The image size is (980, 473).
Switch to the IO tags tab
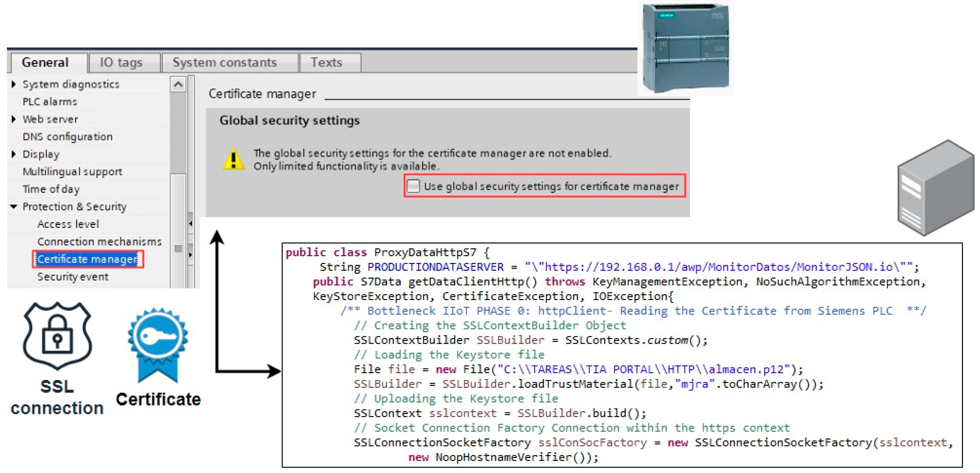[121, 62]
